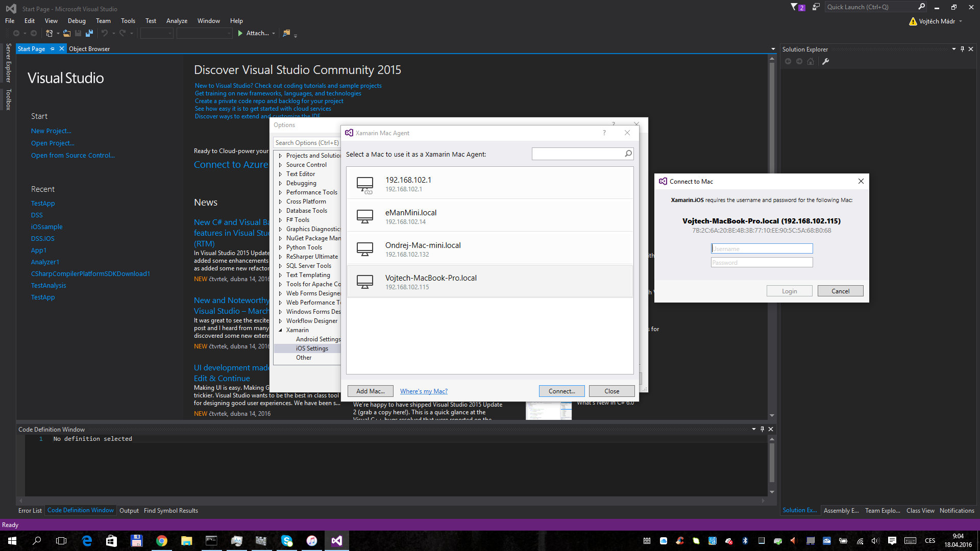Click the Navigate Backward toolbar icon

tap(16, 33)
